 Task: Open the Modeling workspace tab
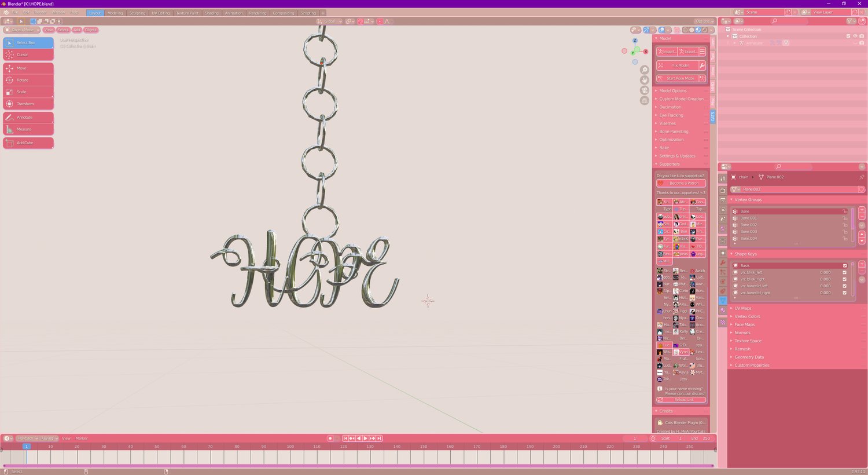click(x=115, y=13)
